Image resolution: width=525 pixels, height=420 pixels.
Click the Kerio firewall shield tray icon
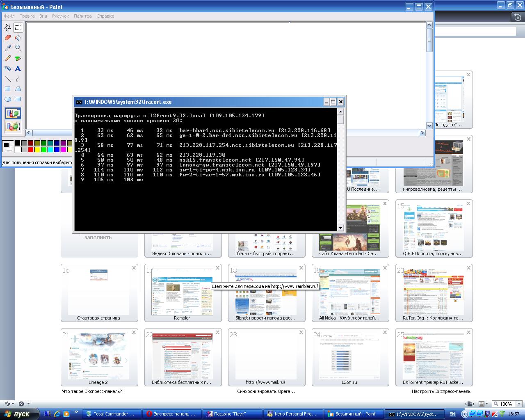tap(487, 414)
